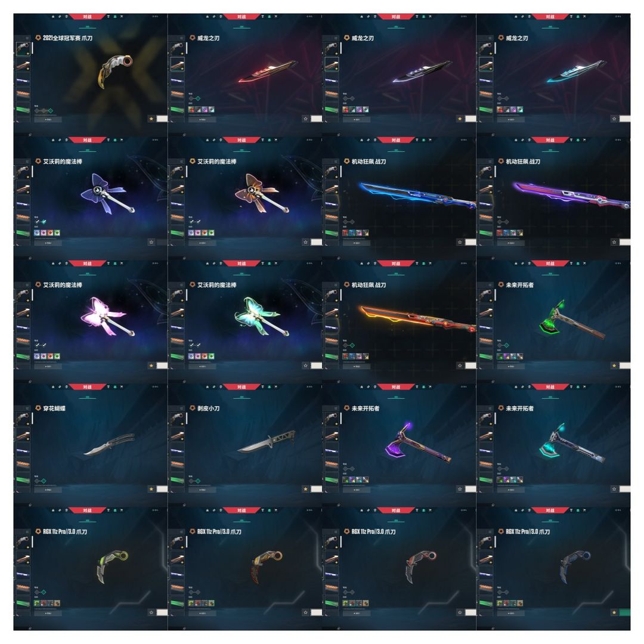Click the orange pentagon icon beside 穿花蝴蝶 title
This screenshot has height=644, width=644.
point(38,408)
